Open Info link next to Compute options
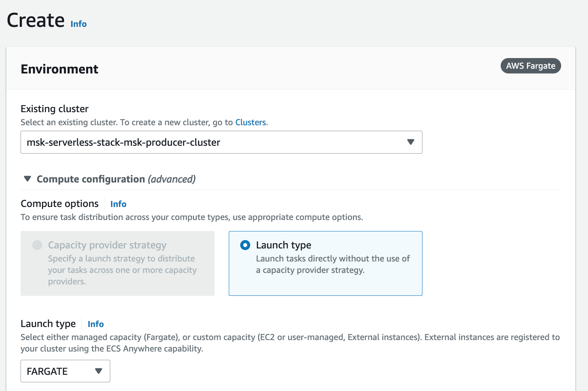The width and height of the screenshot is (588, 391). [118, 204]
